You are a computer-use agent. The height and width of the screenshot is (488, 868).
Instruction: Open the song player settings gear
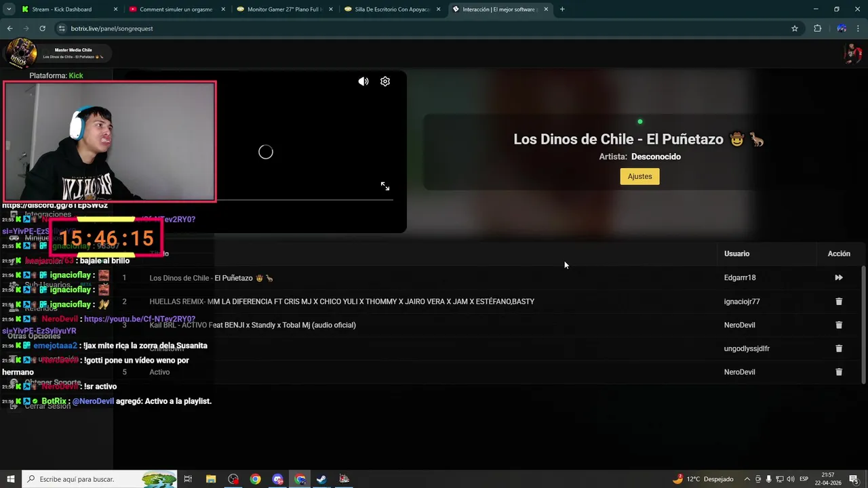coord(385,81)
